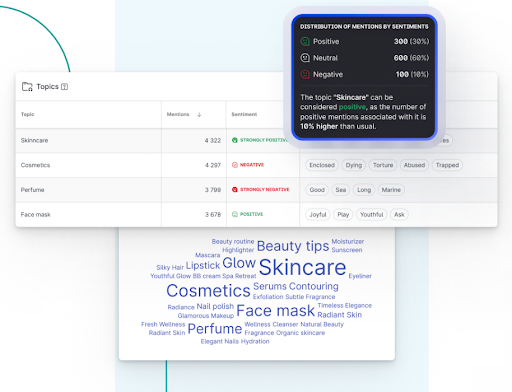The image size is (512, 392).
Task: Click Perfume strongly negative sentiment icon
Action: click(235, 189)
